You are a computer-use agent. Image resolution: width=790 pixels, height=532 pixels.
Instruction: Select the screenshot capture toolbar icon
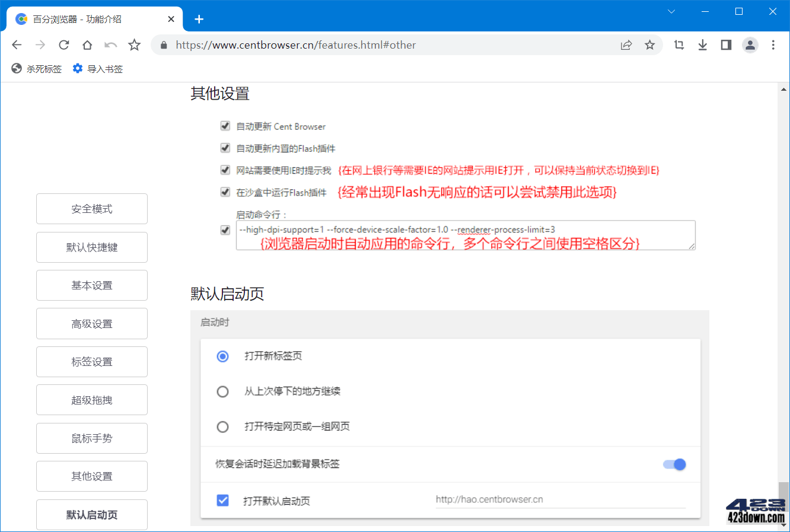[x=678, y=44]
